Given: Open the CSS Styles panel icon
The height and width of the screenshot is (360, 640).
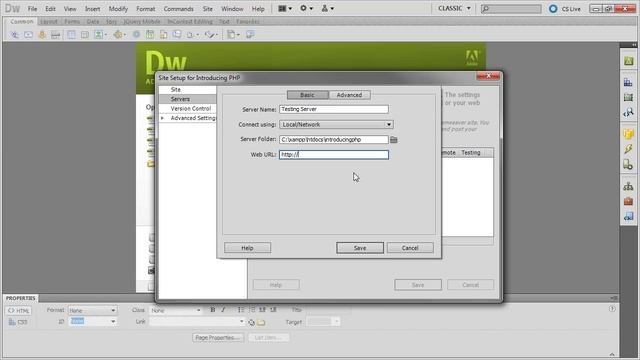Looking at the screenshot, I should click(628, 82).
